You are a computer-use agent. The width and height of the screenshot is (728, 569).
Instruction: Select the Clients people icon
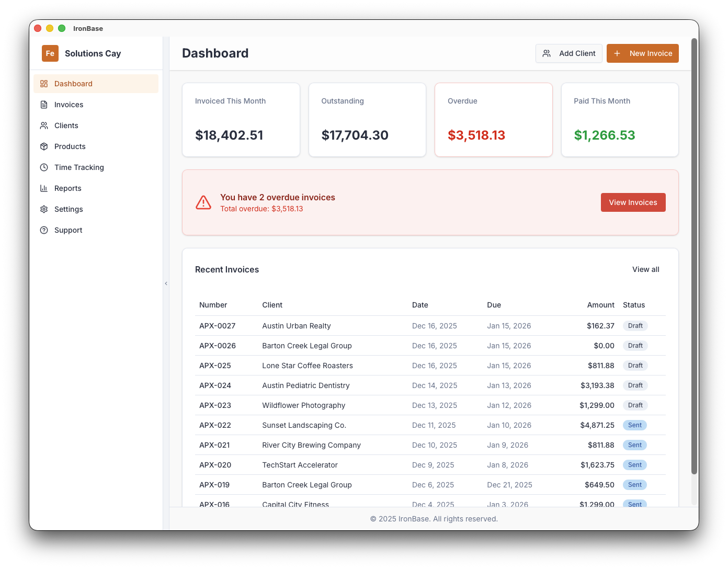[x=44, y=126]
